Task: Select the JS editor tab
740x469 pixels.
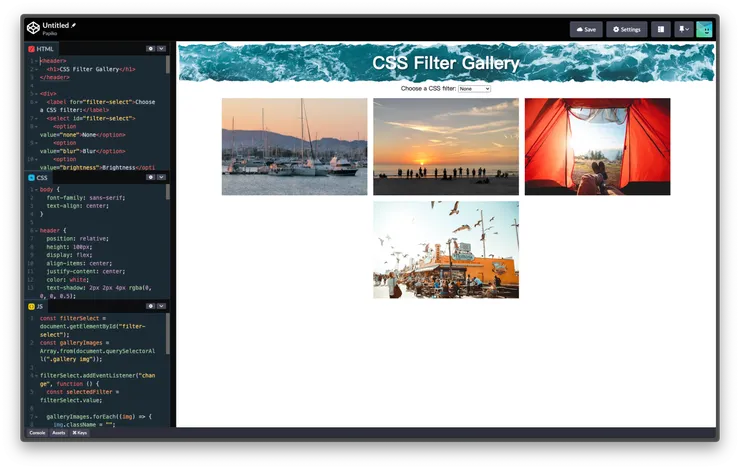Action: tap(35, 306)
